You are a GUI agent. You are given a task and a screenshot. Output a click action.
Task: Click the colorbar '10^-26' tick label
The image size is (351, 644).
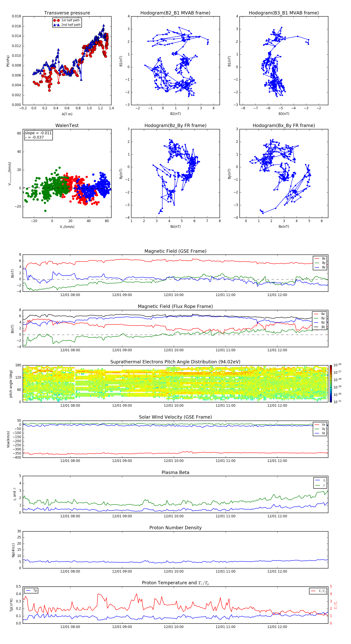337,365
